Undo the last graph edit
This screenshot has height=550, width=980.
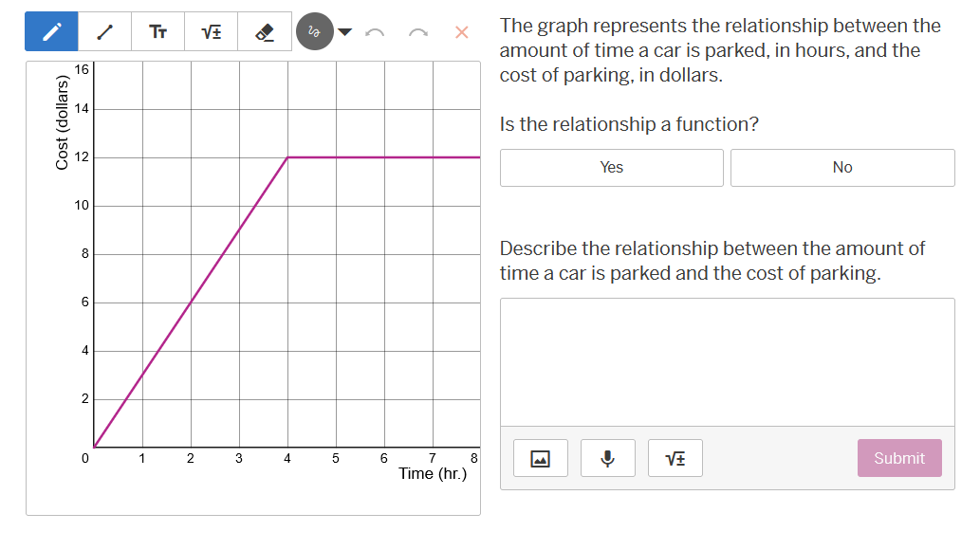tap(375, 31)
